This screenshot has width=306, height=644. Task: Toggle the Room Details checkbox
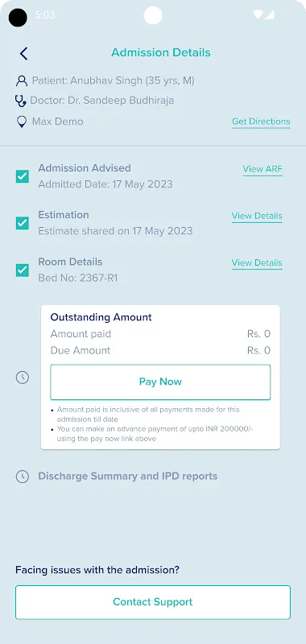tap(23, 270)
